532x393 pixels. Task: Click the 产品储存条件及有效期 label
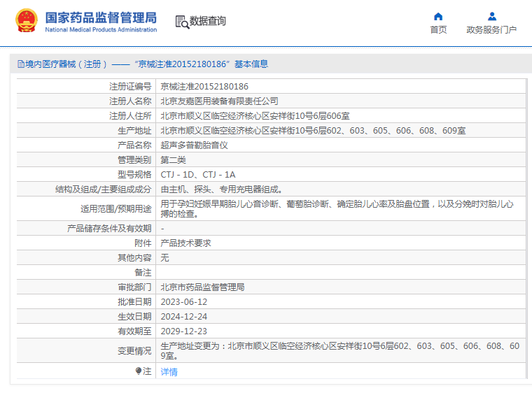click(109, 228)
